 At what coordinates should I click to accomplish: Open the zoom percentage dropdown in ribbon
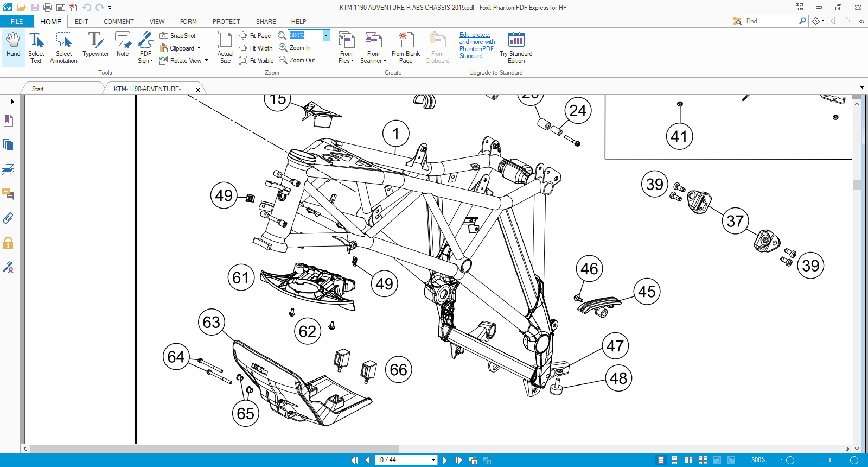(x=326, y=35)
